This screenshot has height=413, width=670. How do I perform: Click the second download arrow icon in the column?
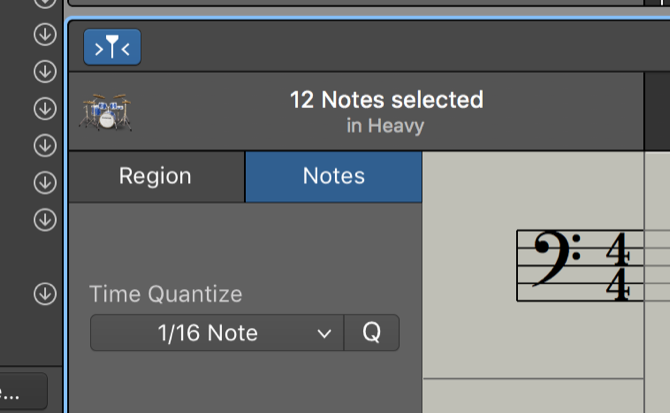[x=44, y=72]
